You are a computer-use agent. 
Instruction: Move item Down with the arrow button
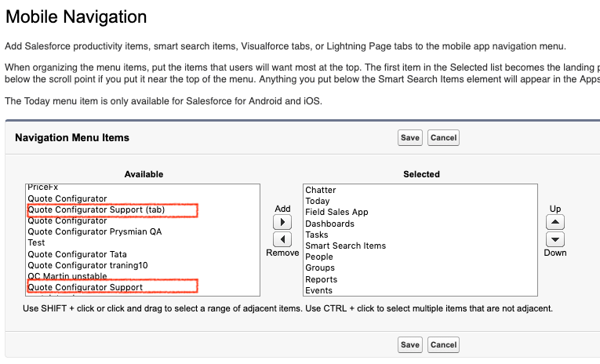(x=555, y=239)
